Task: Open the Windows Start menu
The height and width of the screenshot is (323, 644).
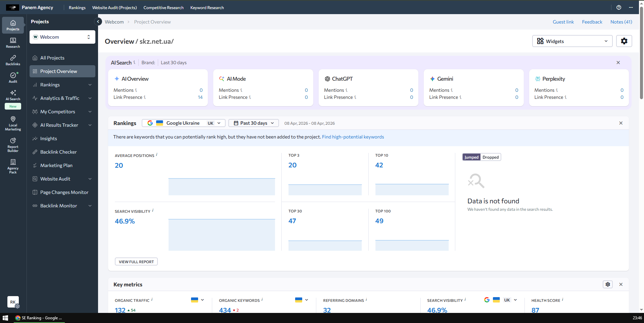Action: click(x=5, y=318)
